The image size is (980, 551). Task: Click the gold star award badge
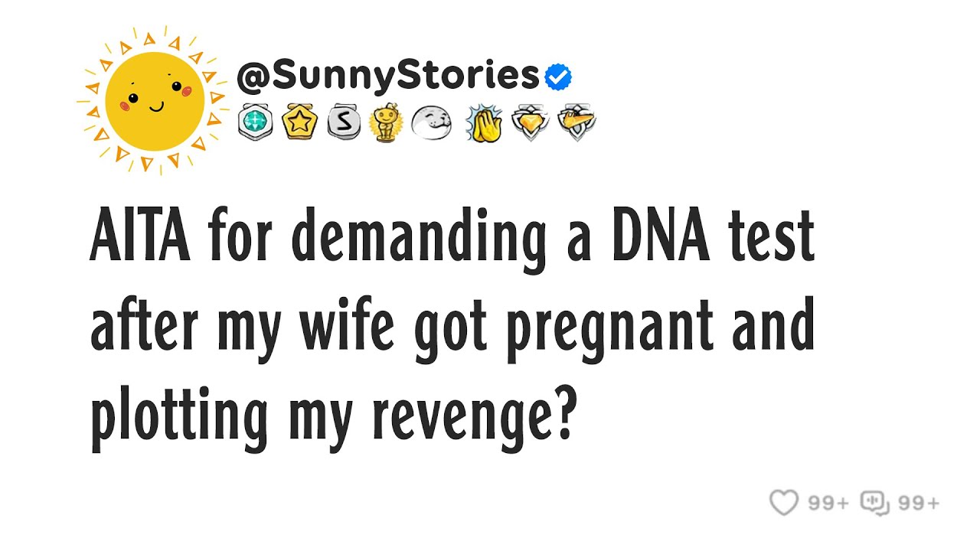tap(299, 122)
